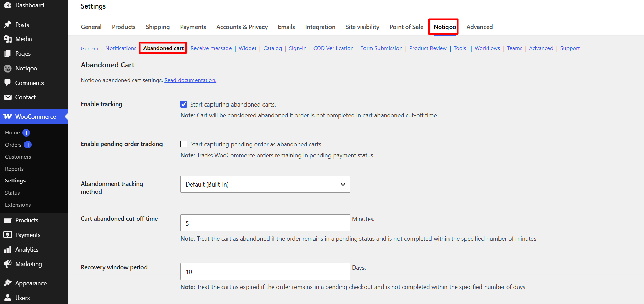This screenshot has width=644, height=304.
Task: Click the Analytics bar chart icon
Action: point(7,250)
